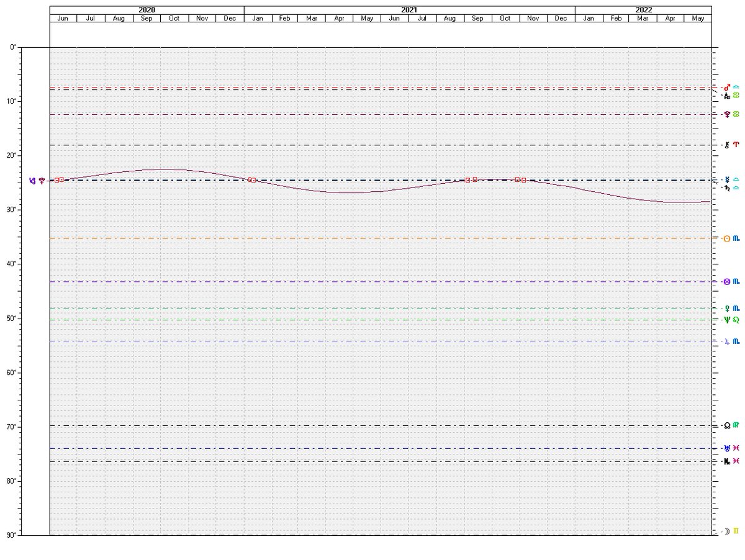
Task: Click the blue Uranus glyph
Action: 727,448
